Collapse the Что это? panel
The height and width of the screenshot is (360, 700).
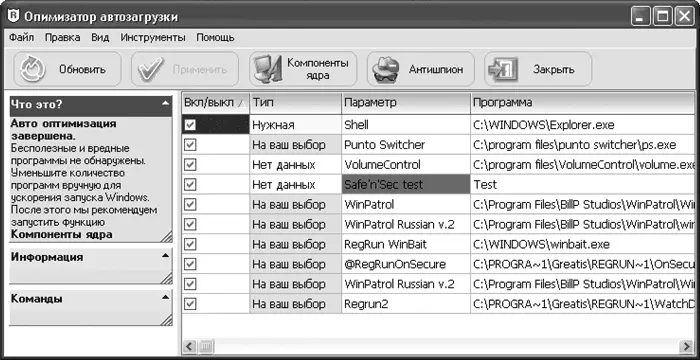point(166,104)
